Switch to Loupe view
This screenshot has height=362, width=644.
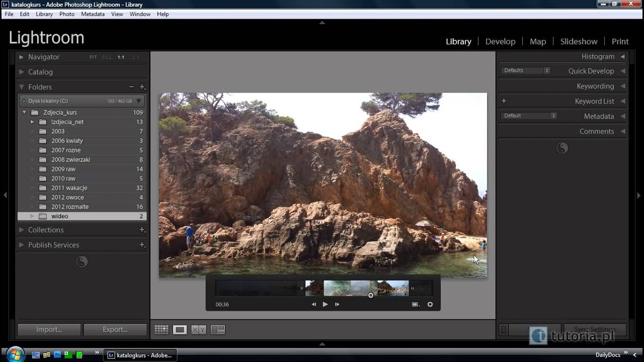pyautogui.click(x=180, y=330)
